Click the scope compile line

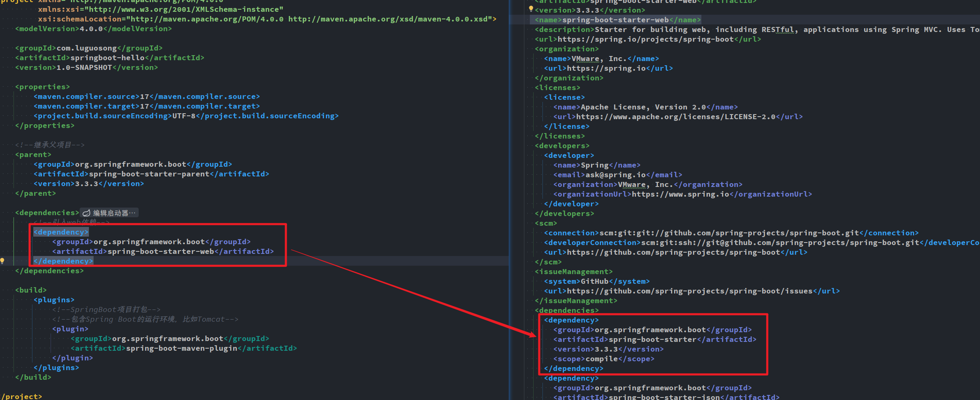pos(604,359)
